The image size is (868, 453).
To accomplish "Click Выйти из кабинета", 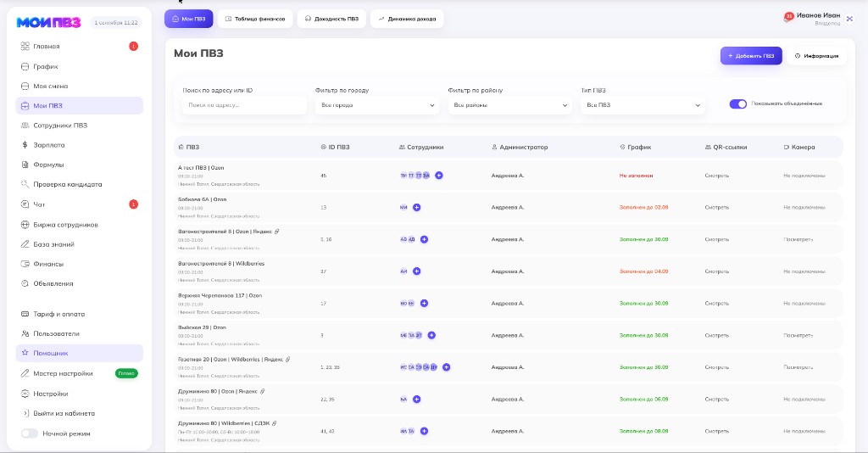I will (x=79, y=413).
